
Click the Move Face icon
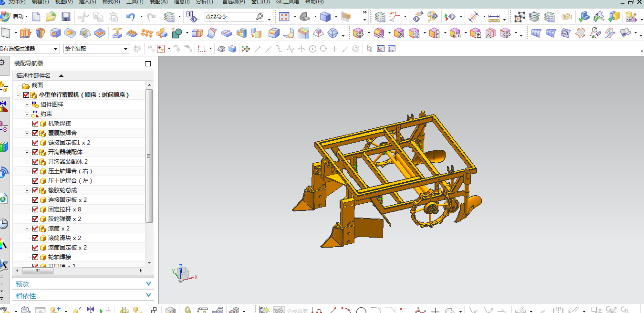click(x=359, y=33)
